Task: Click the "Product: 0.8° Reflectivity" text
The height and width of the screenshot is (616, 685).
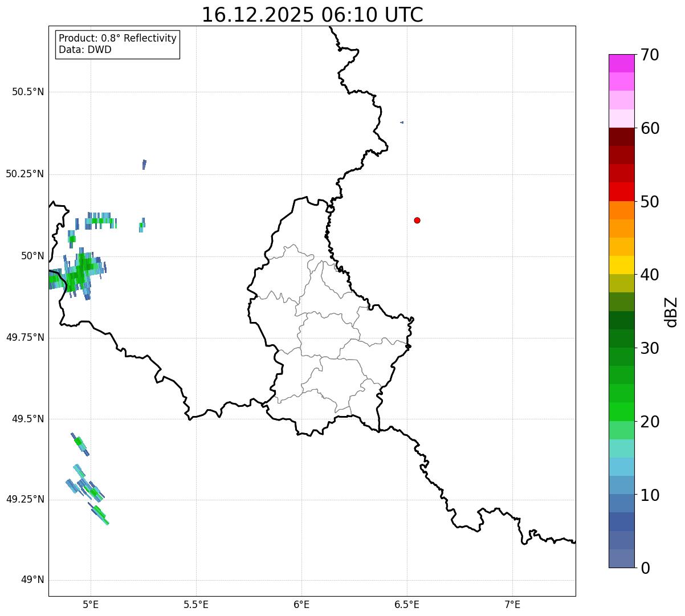Action: click(118, 38)
